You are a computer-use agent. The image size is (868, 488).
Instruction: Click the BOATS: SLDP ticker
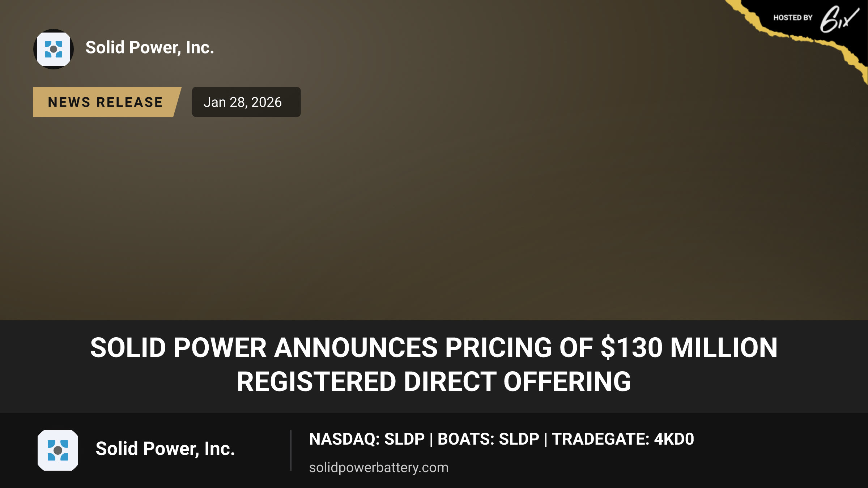pyautogui.click(x=488, y=439)
